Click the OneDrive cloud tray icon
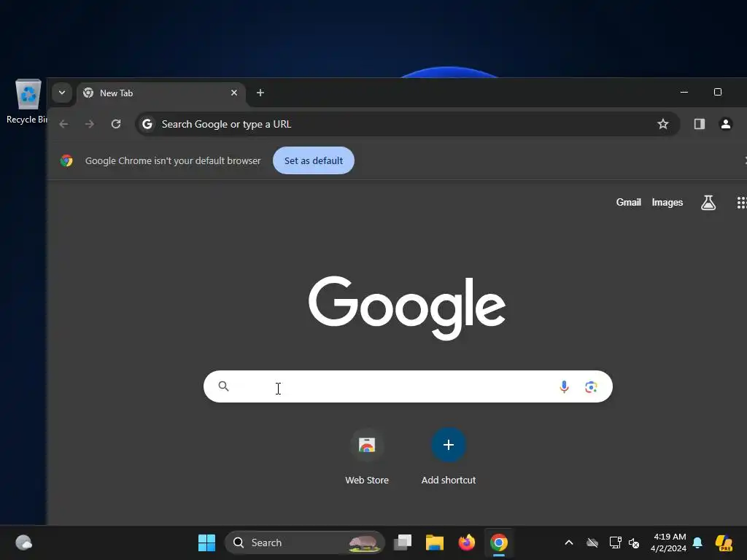747x560 pixels. tap(592, 542)
